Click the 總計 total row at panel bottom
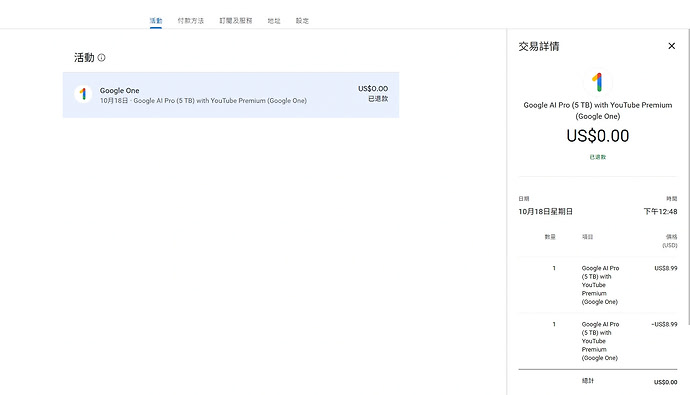 click(x=598, y=381)
